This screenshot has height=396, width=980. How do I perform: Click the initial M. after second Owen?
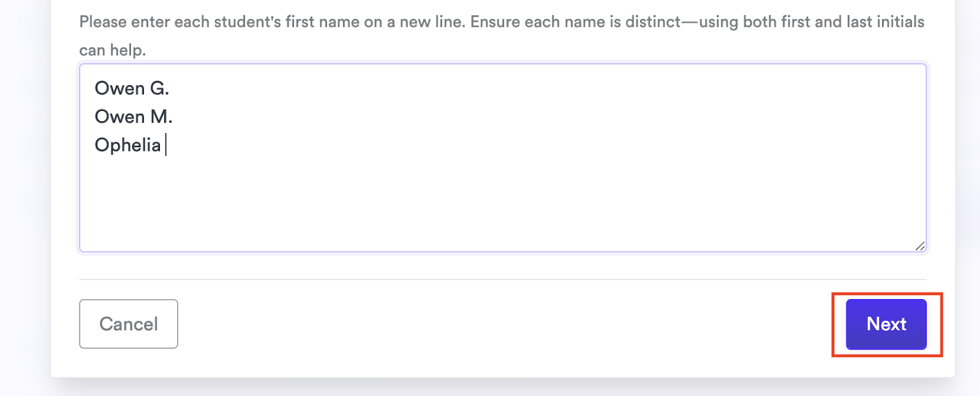click(161, 117)
